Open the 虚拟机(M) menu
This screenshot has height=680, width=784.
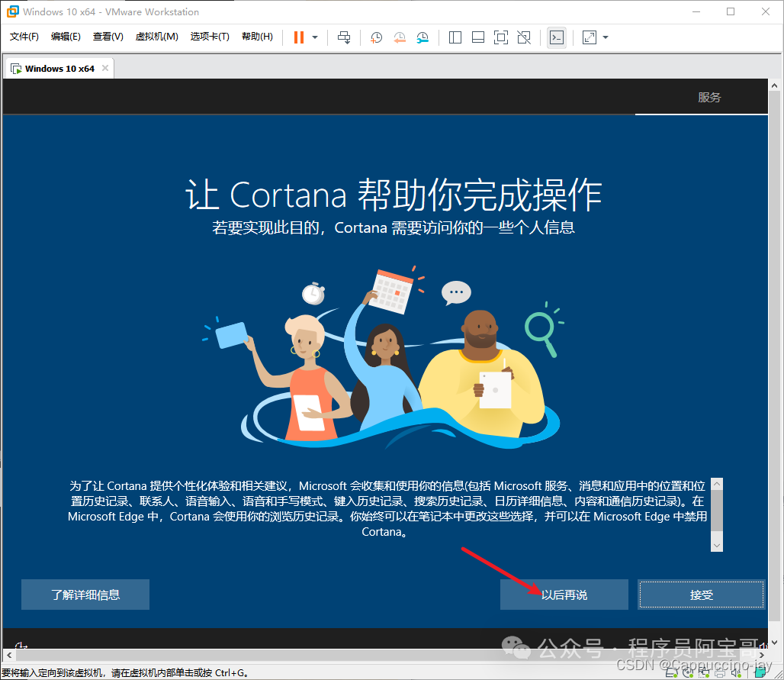(156, 36)
